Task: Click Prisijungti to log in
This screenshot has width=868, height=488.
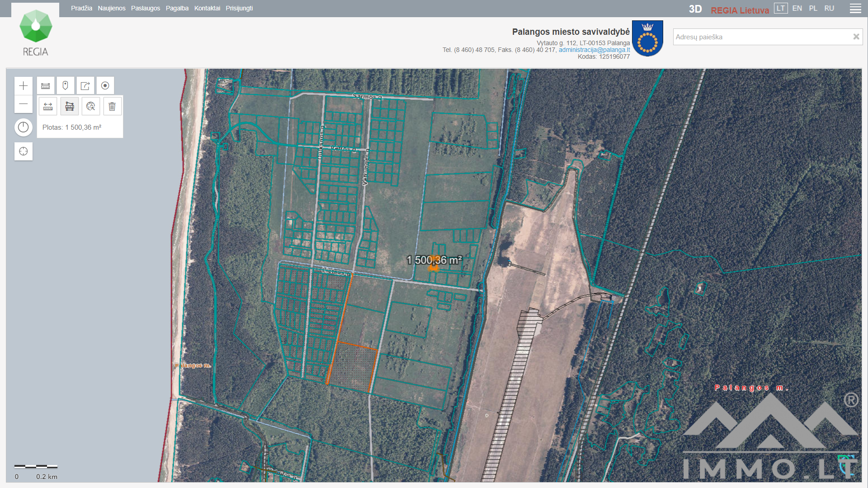Action: (x=239, y=8)
